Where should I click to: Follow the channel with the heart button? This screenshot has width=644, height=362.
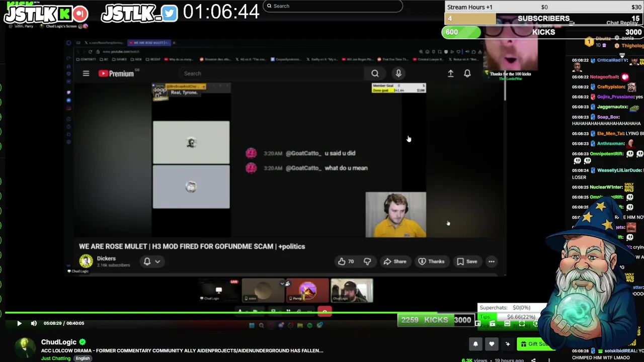click(x=492, y=344)
